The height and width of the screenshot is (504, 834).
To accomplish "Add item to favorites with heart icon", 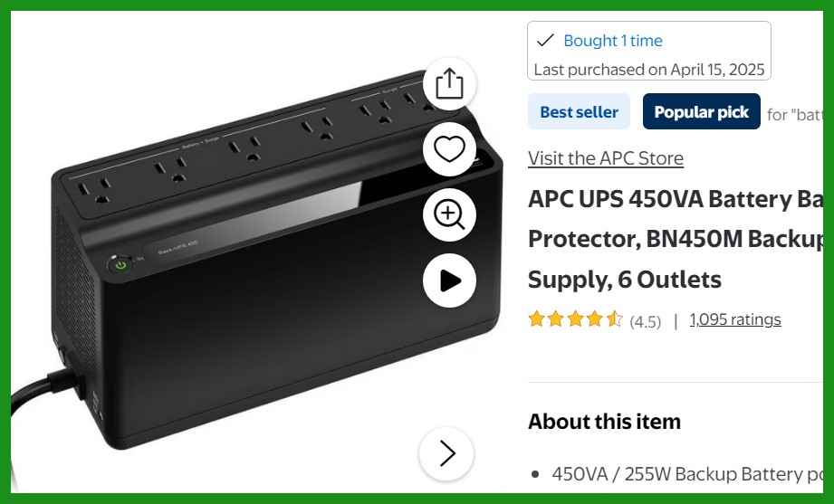I will (449, 149).
